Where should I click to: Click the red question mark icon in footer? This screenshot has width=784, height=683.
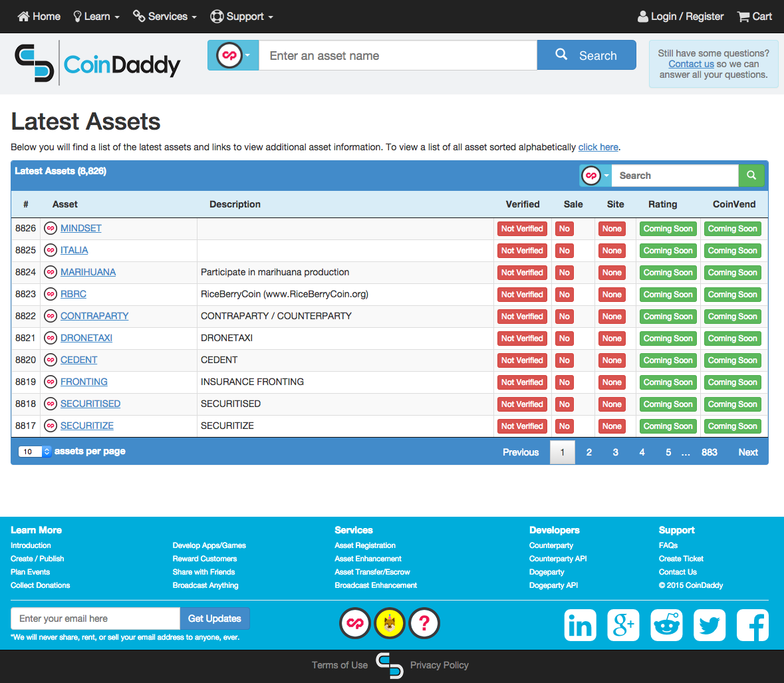coord(424,624)
